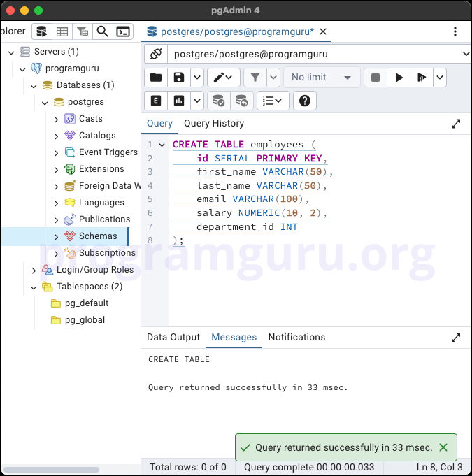This screenshot has height=476, width=472.
Task: Launch the PSQL terminal tool icon
Action: coord(123,31)
